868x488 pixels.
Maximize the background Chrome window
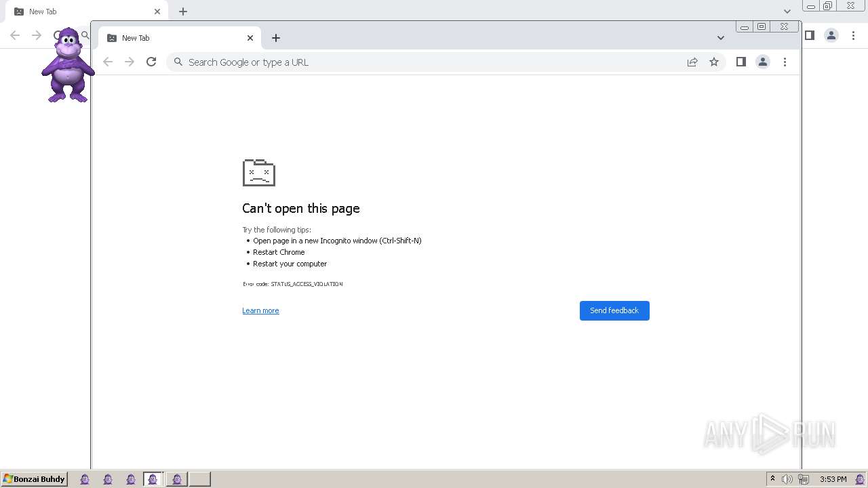(x=828, y=6)
